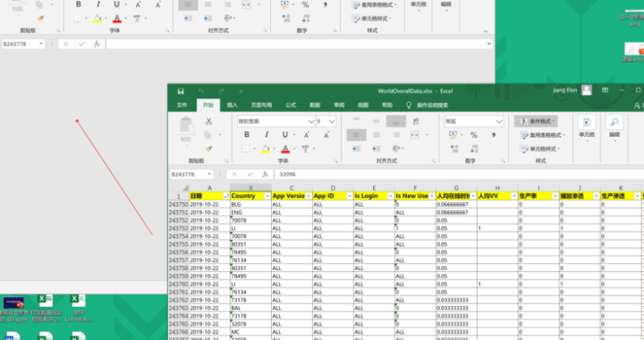
Task: Switch to 视图 tab in front window
Action: 363,105
